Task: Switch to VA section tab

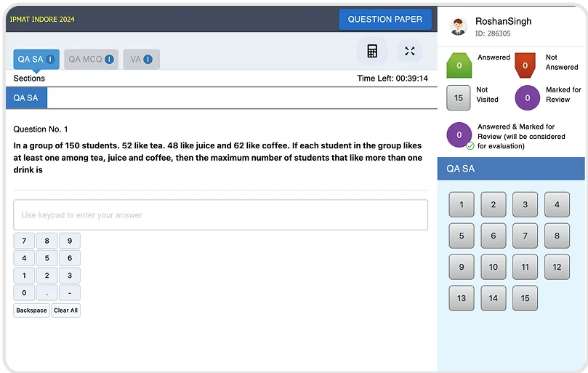Action: coord(136,60)
